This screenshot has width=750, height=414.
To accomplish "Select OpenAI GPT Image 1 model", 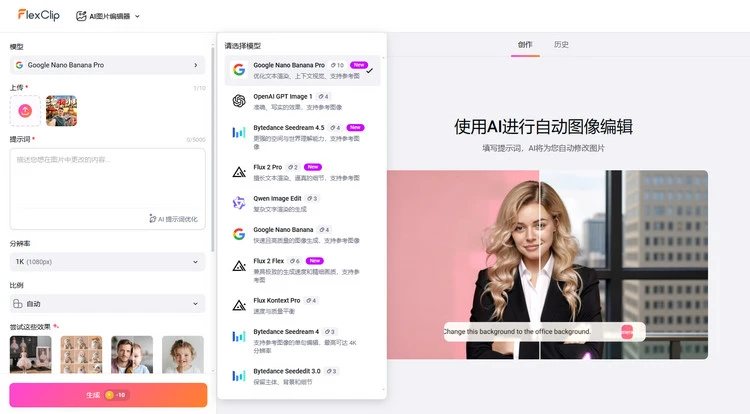I will coord(302,101).
